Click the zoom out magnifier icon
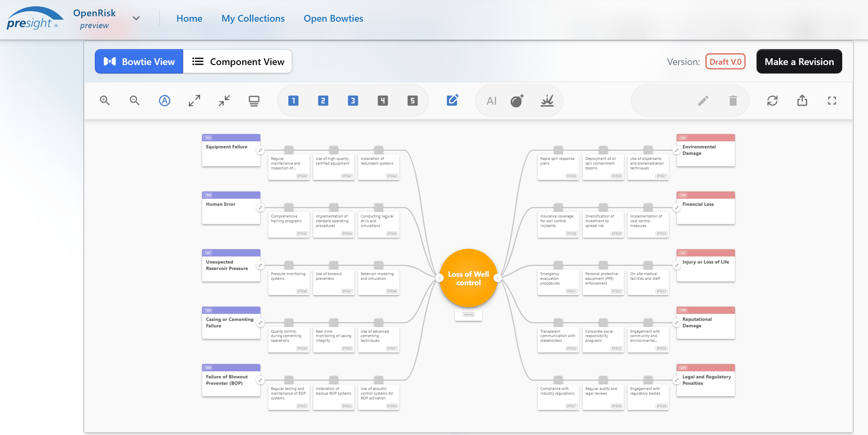The height and width of the screenshot is (435, 868). tap(135, 101)
